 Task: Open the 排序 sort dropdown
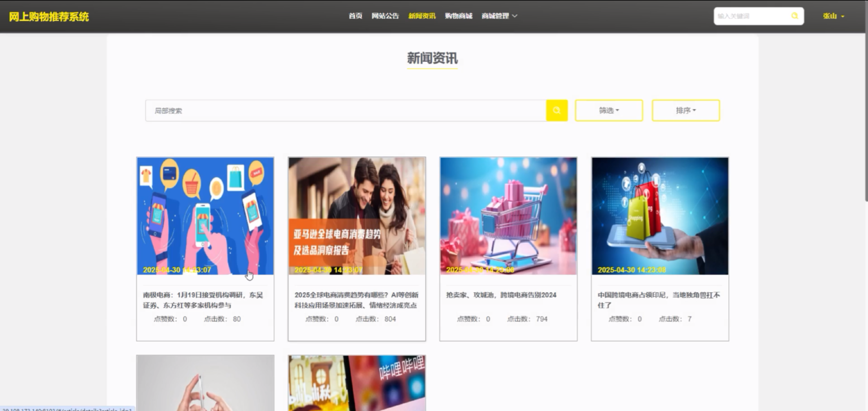686,111
